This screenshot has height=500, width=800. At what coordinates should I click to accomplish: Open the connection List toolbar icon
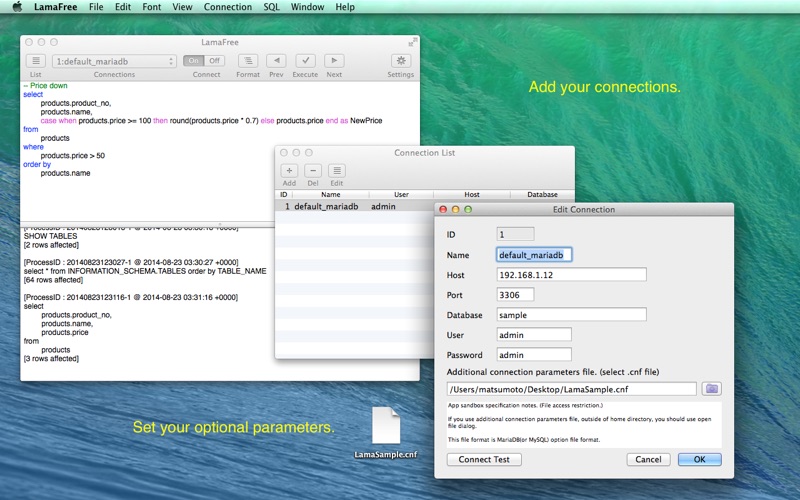36,61
